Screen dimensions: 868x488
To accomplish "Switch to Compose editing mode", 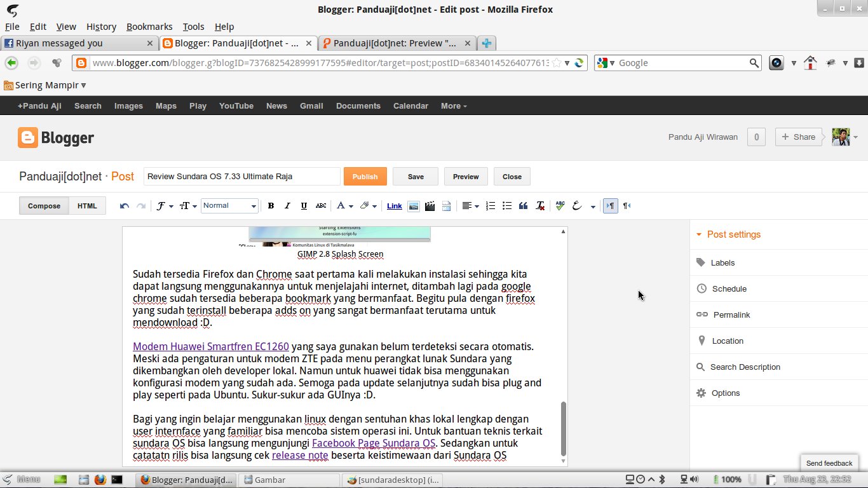I will click(x=44, y=206).
